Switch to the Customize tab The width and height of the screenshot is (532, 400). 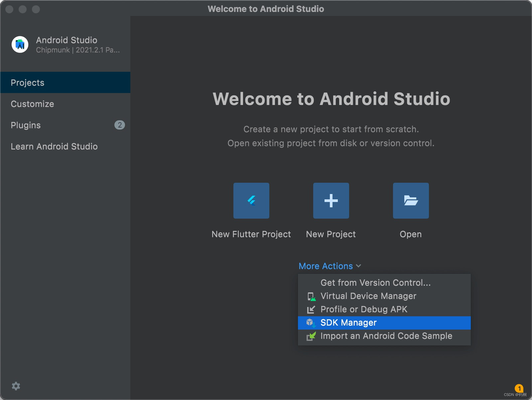click(65, 104)
